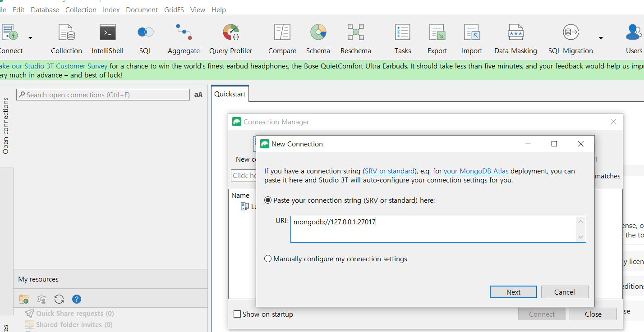Switch to the Quickstart tab
The width and height of the screenshot is (644, 332).
(x=230, y=94)
